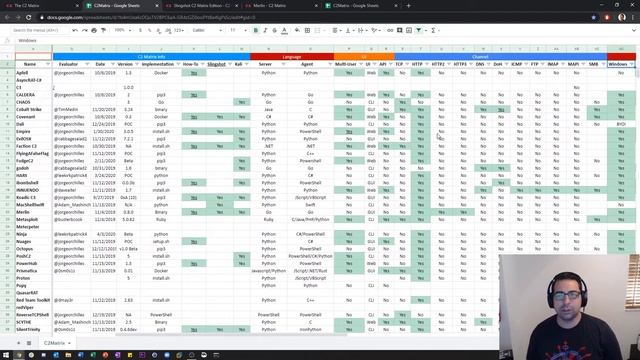Screen dimensions: 640x360
Task: Select the Empire name cell
Action: pyautogui.click(x=33, y=131)
